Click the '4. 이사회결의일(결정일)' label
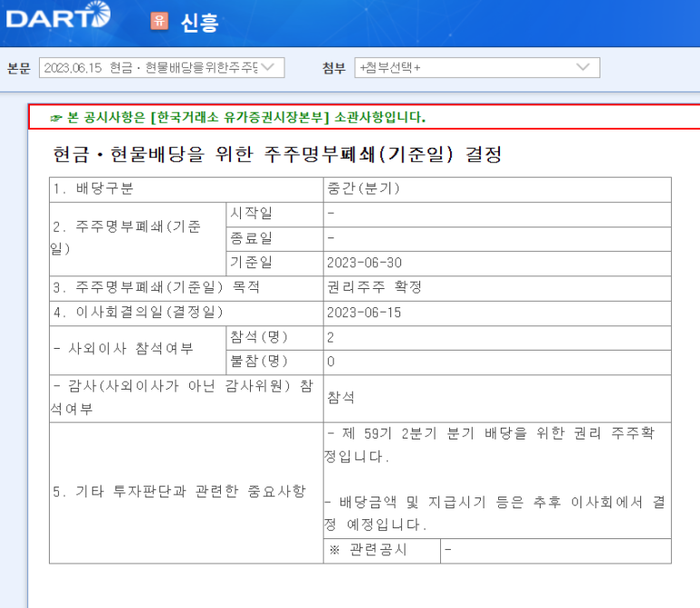 click(138, 313)
